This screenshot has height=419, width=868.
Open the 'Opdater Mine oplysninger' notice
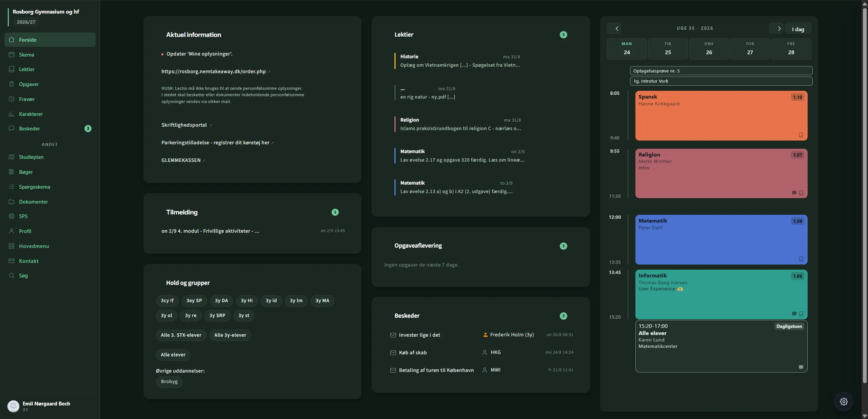(199, 54)
